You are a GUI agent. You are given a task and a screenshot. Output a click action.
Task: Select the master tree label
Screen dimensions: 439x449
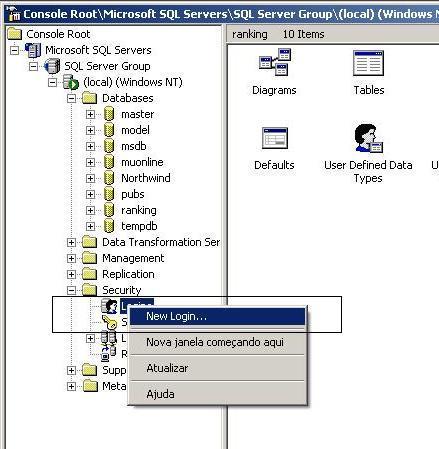138,114
